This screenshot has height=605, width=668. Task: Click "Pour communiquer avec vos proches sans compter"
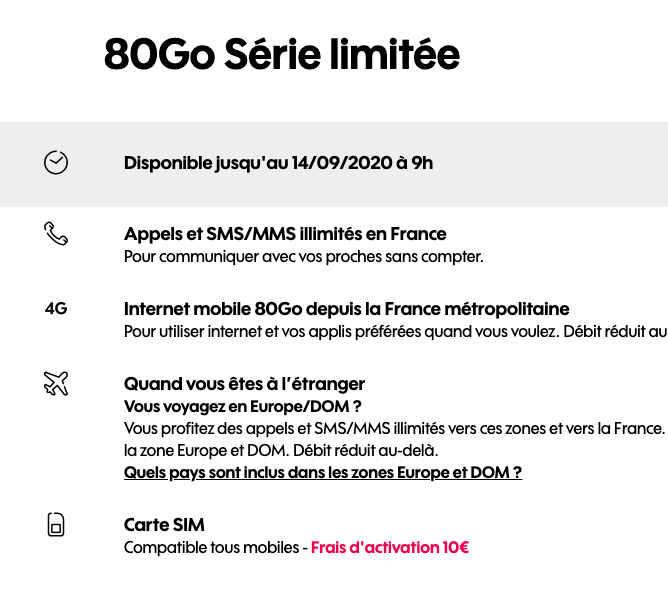tap(303, 257)
